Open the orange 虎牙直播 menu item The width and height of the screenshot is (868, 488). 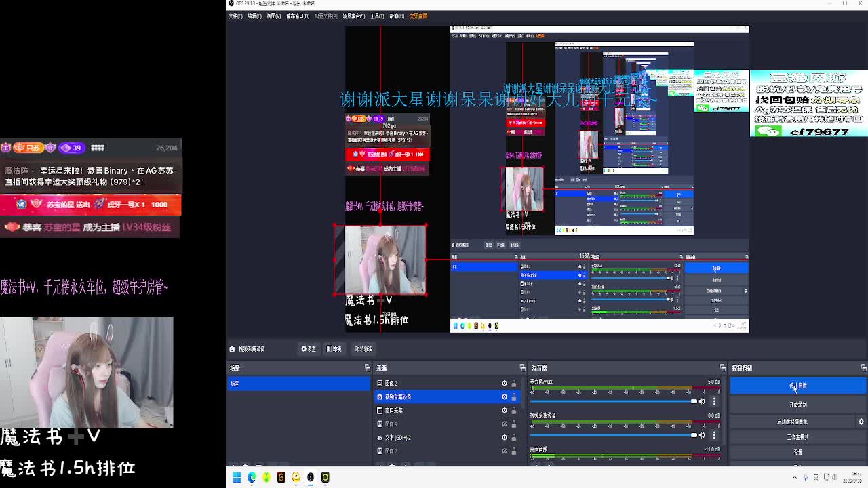418,16
